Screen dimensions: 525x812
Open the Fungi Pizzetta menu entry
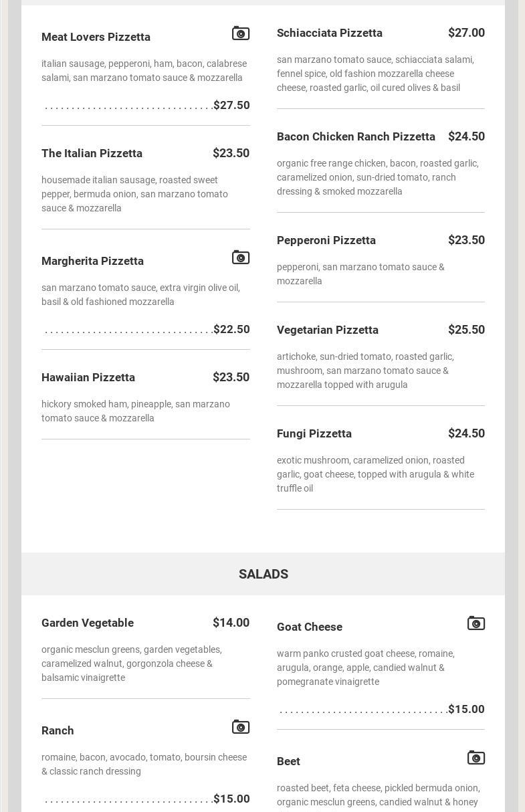point(314,433)
